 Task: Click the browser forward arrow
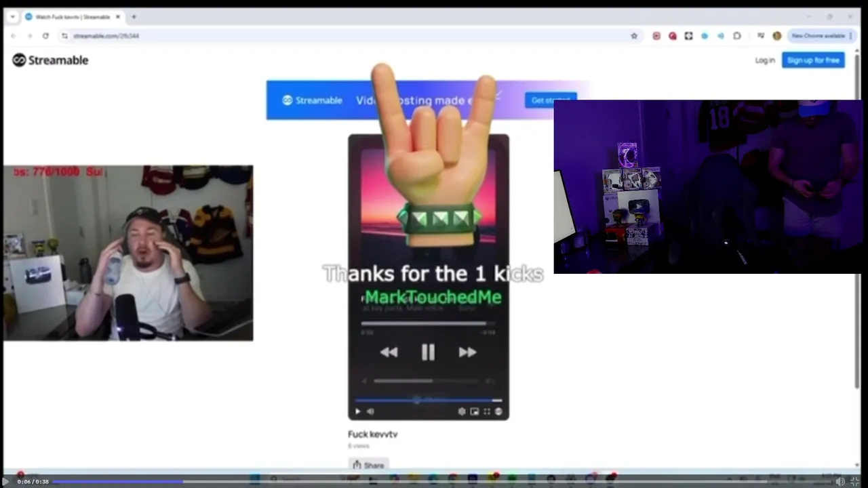pos(29,36)
